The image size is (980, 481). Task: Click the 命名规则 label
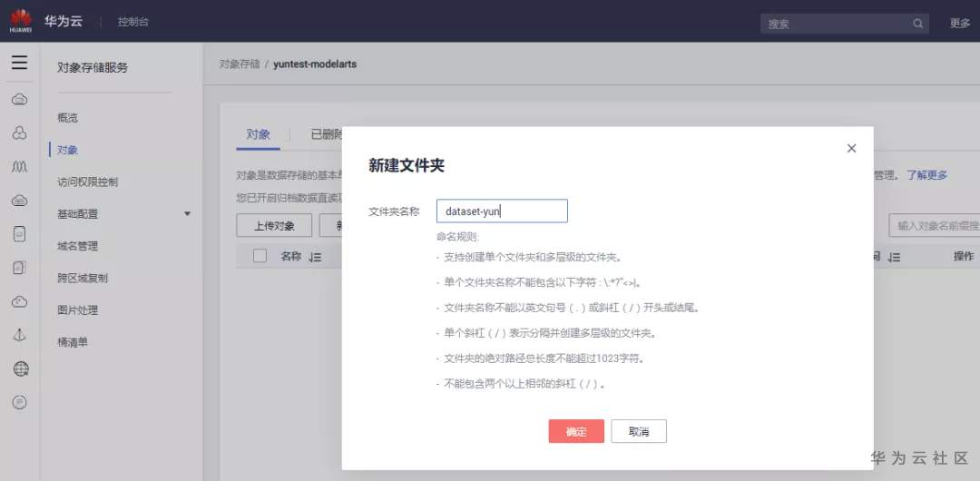(458, 237)
